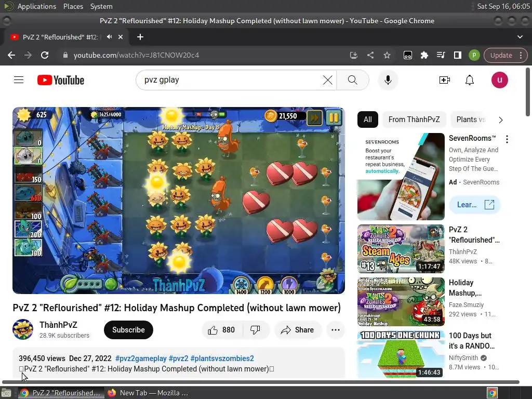This screenshot has height=399, width=532.
Task: Mute tab audio speaker icon
Action: 109,37
